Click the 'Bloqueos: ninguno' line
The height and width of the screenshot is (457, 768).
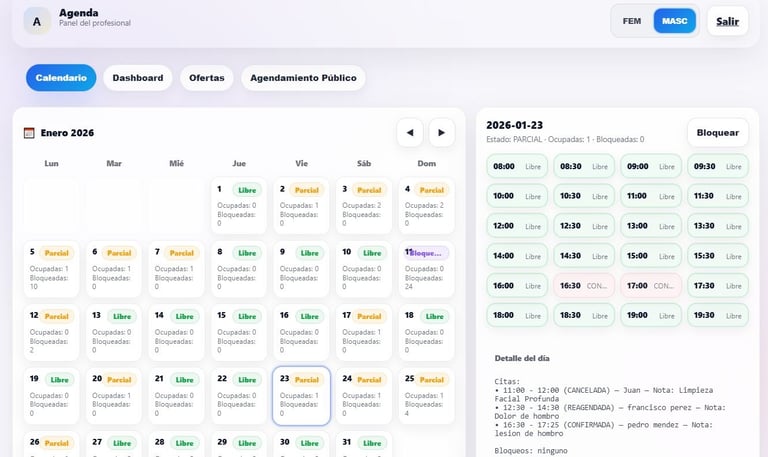click(x=530, y=451)
